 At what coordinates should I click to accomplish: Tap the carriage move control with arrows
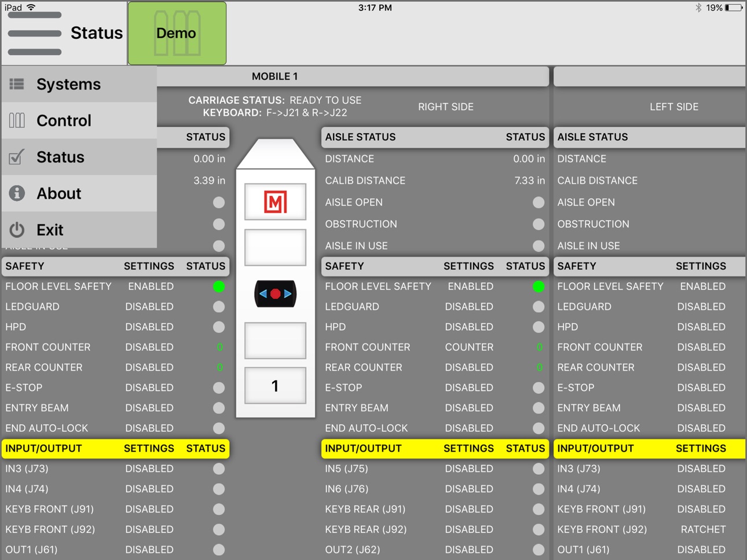coord(275,294)
